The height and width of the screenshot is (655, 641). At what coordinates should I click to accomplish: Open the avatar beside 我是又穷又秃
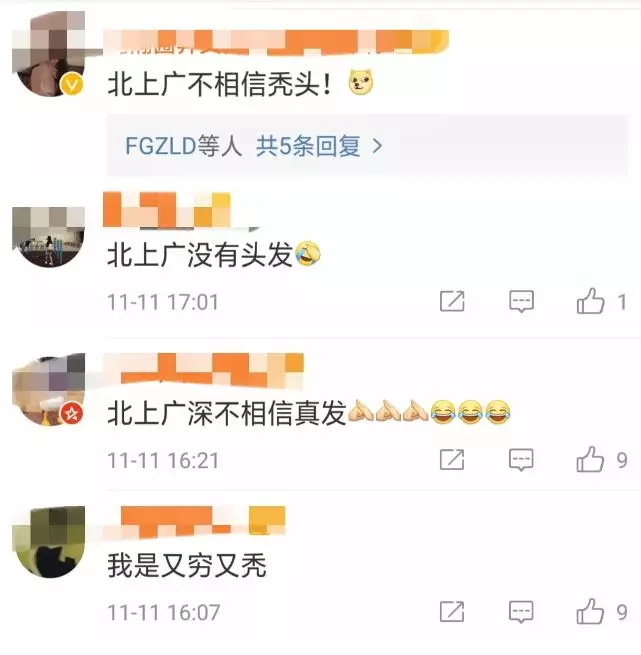48,542
